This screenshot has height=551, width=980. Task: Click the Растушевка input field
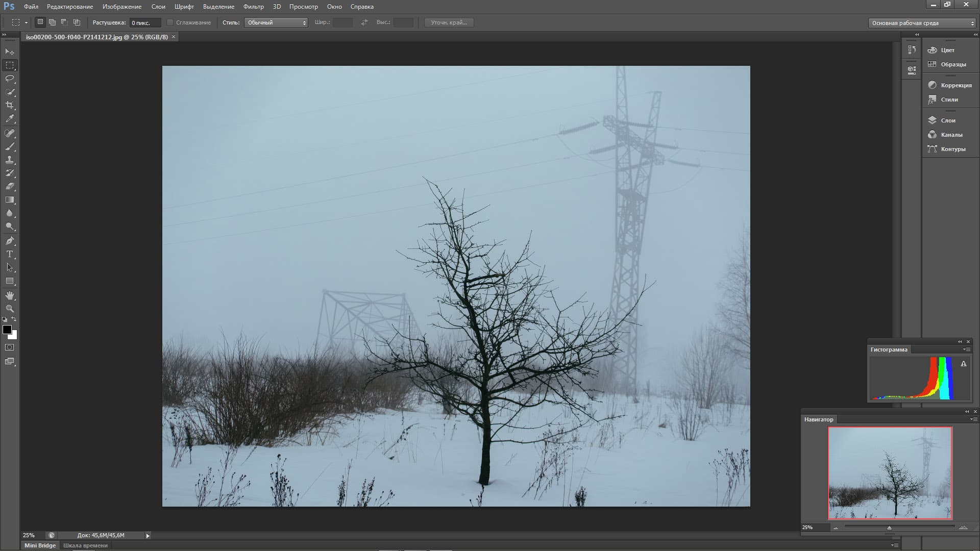coord(144,23)
